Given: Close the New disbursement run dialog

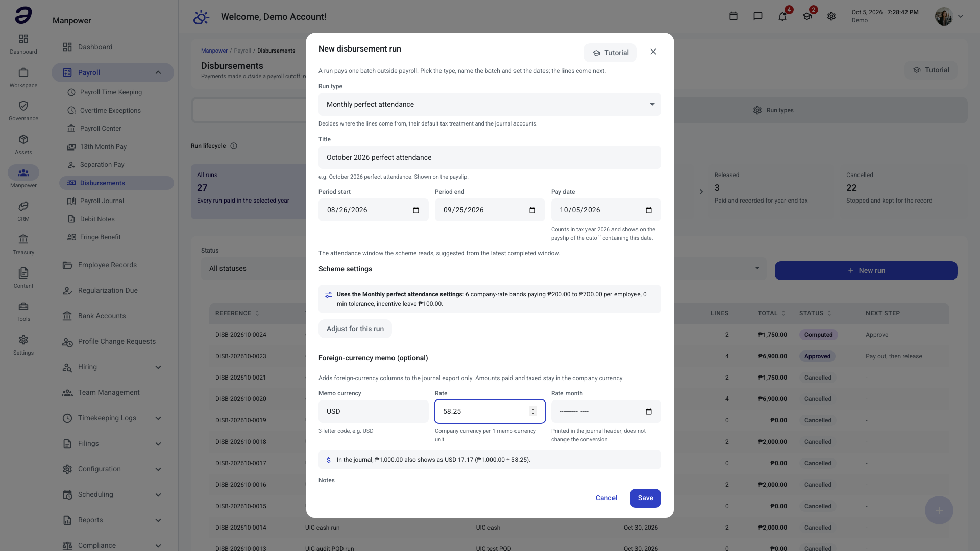Looking at the screenshot, I should (x=653, y=52).
